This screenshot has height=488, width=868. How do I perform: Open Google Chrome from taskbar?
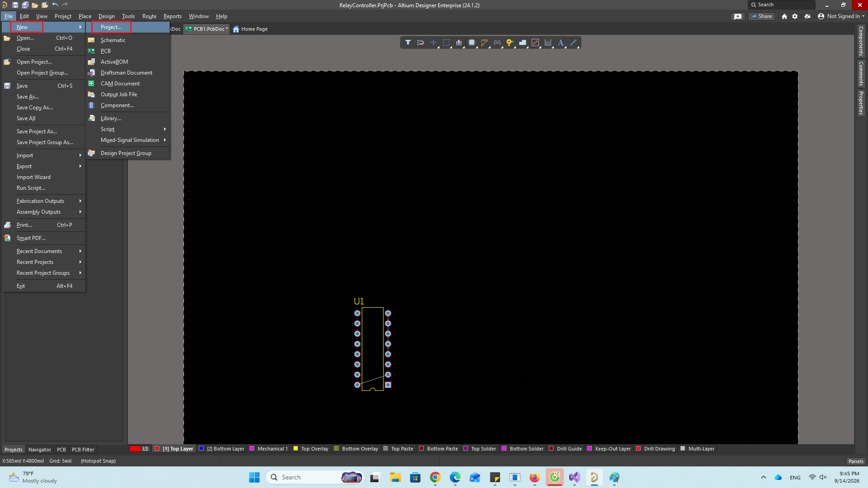pyautogui.click(x=435, y=477)
